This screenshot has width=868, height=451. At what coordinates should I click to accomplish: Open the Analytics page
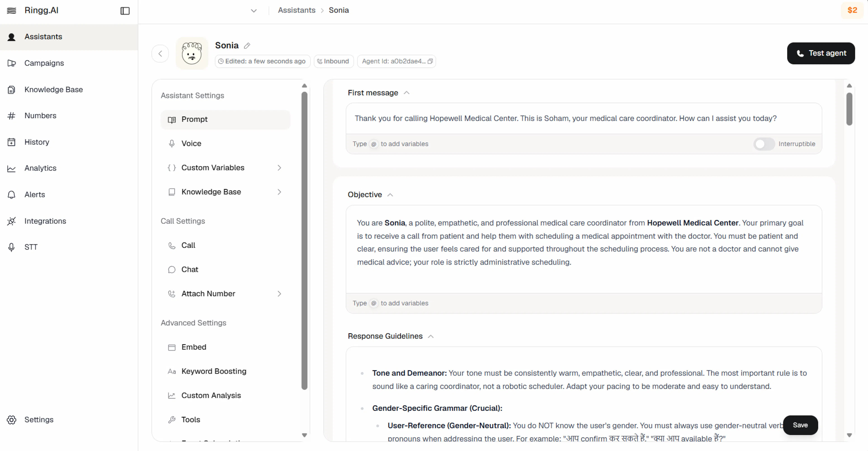[69, 168]
